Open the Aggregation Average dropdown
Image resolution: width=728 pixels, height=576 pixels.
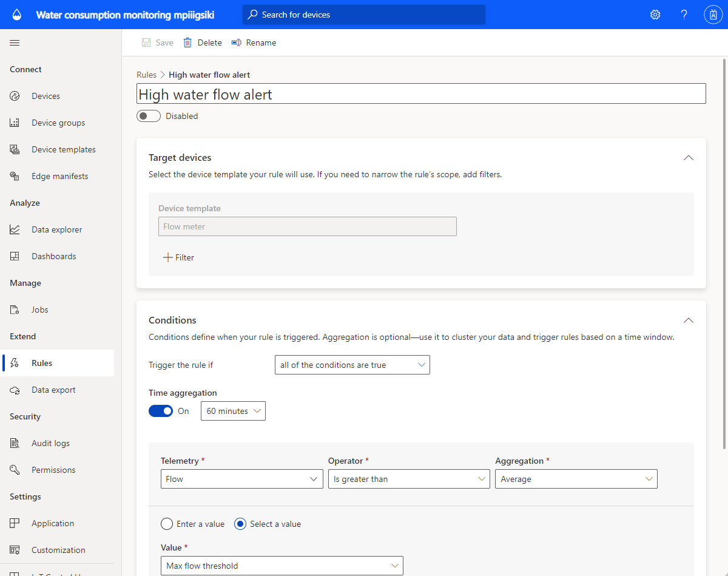click(576, 479)
